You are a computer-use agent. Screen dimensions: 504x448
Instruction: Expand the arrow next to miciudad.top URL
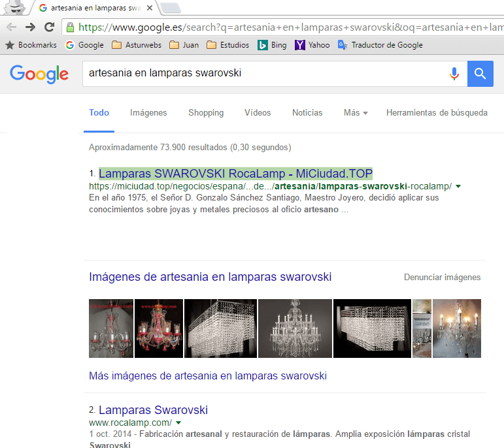click(458, 186)
